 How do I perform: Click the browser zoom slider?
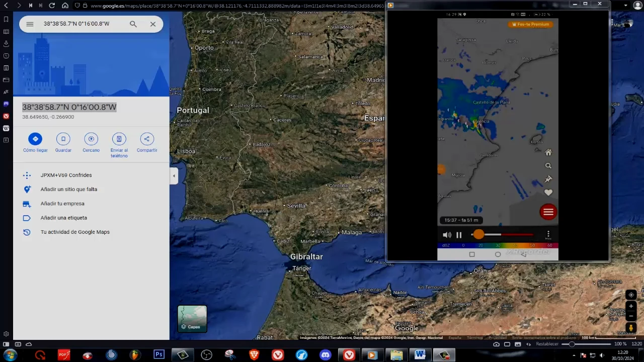click(x=585, y=344)
